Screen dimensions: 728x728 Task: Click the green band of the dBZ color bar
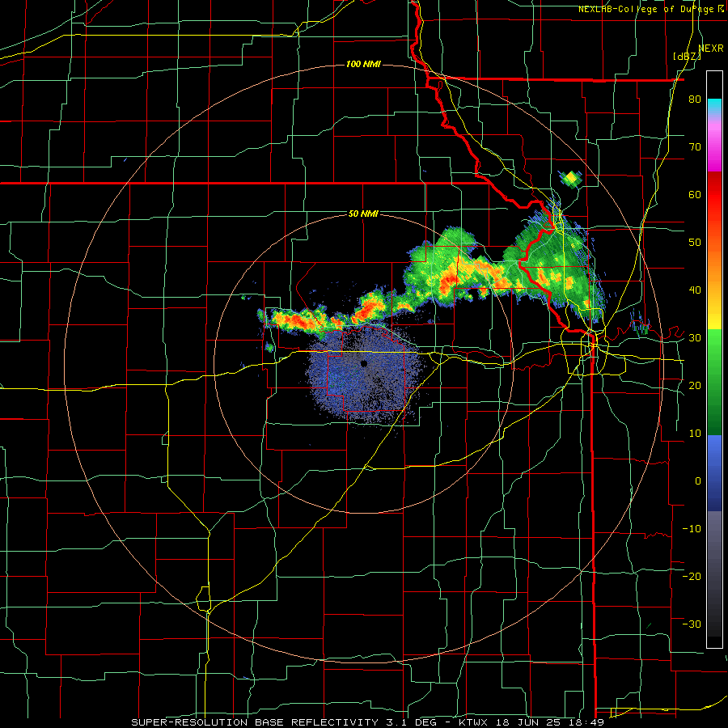(714, 382)
